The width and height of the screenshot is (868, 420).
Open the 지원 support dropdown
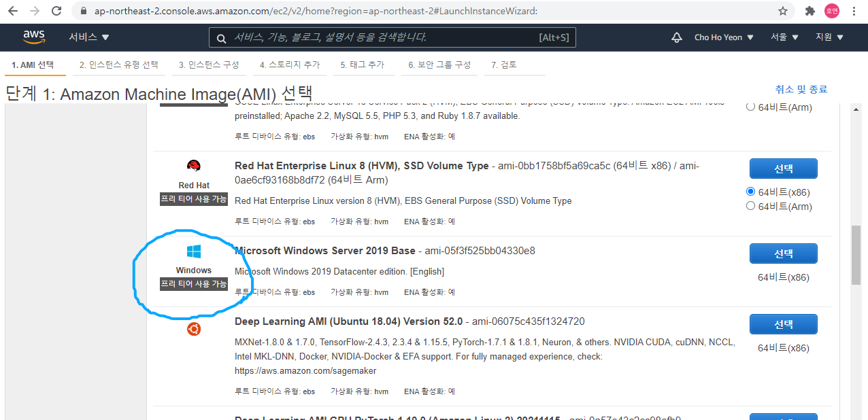[829, 37]
